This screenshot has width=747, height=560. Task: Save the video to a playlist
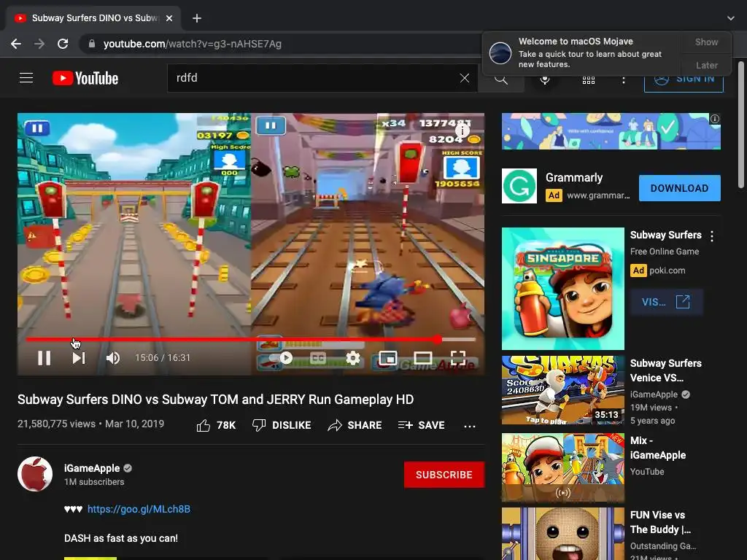point(421,425)
